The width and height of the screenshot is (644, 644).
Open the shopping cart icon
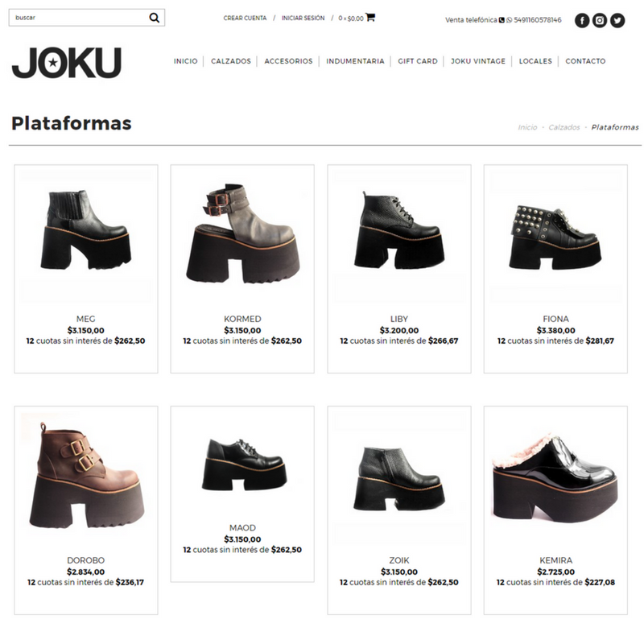[x=370, y=17]
